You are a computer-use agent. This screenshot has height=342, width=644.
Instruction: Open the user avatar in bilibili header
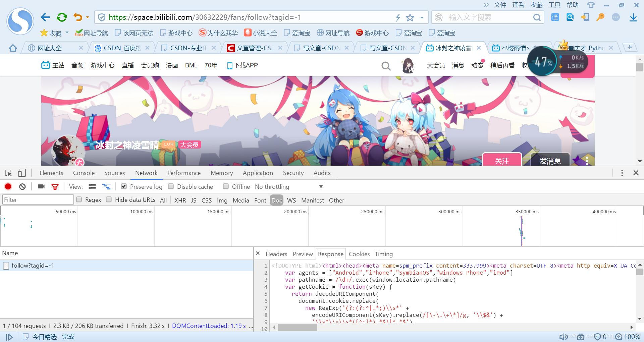pyautogui.click(x=408, y=65)
